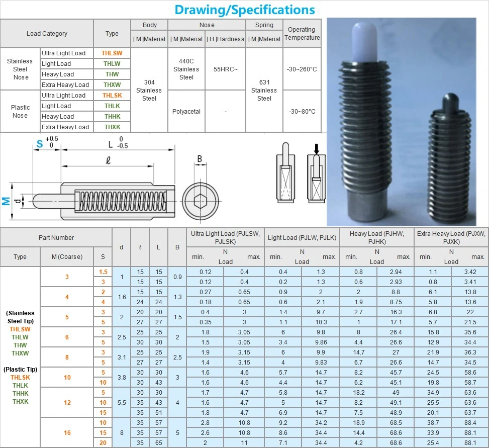
Task: Click the 35.6 extra heavy max value
Action: (470, 332)
